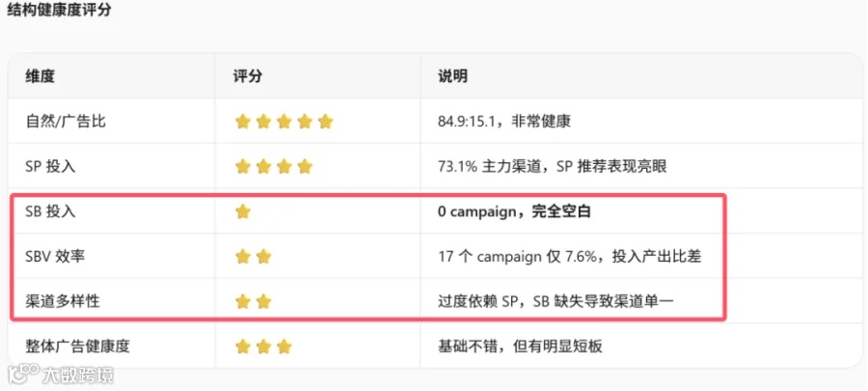Click the five-star rating for 自然/广告比
This screenshot has width=868, height=391.
(x=284, y=122)
